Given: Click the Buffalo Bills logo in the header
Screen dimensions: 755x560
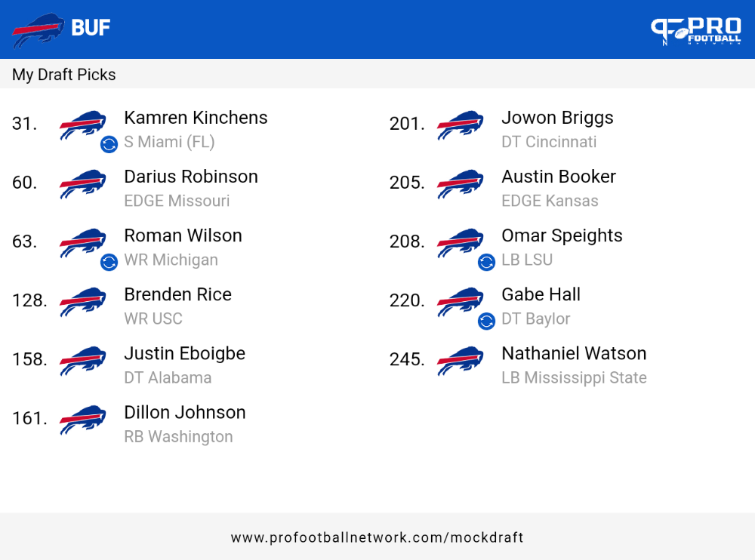Looking at the screenshot, I should pyautogui.click(x=38, y=30).
